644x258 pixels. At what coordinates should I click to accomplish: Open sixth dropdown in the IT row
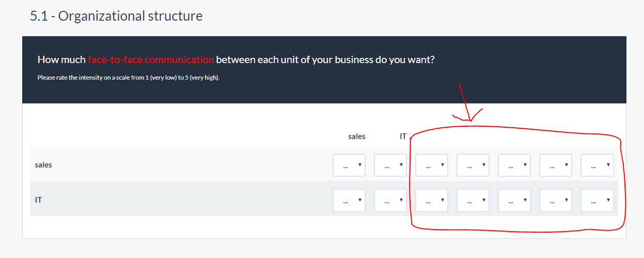556,200
